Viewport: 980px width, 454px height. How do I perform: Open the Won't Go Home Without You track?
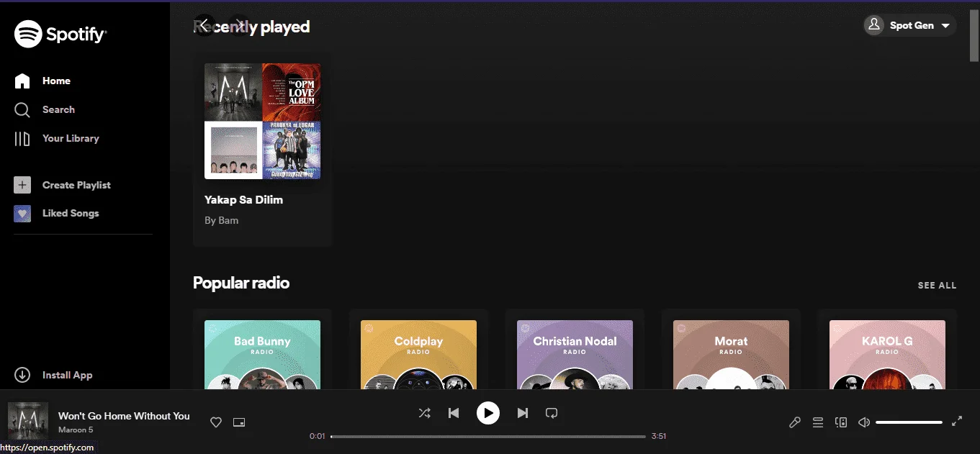[124, 416]
